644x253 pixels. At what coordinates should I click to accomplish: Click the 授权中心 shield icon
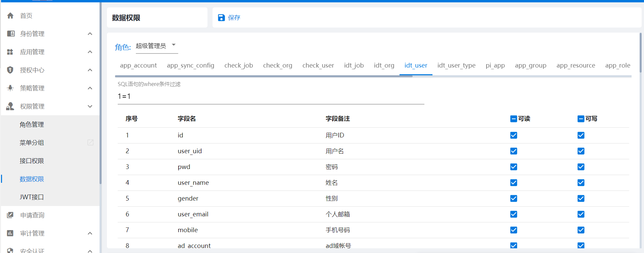[10, 70]
